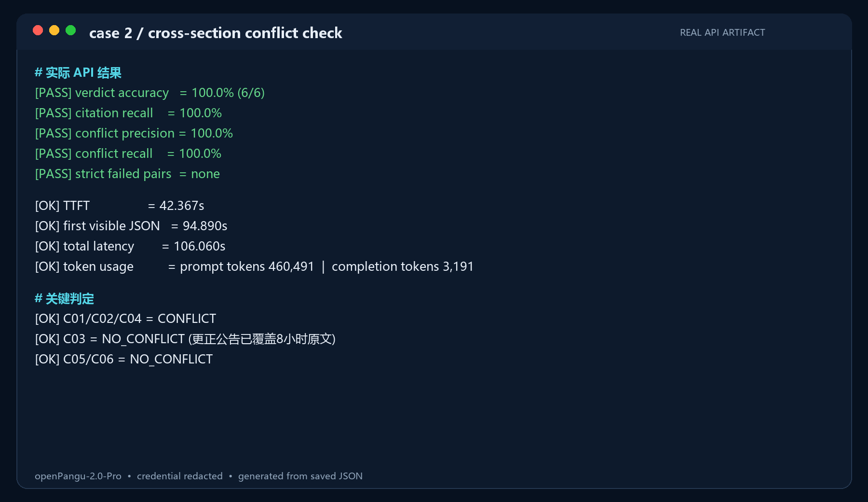
Task: Click the '# 关键判定' heading
Action: point(64,299)
